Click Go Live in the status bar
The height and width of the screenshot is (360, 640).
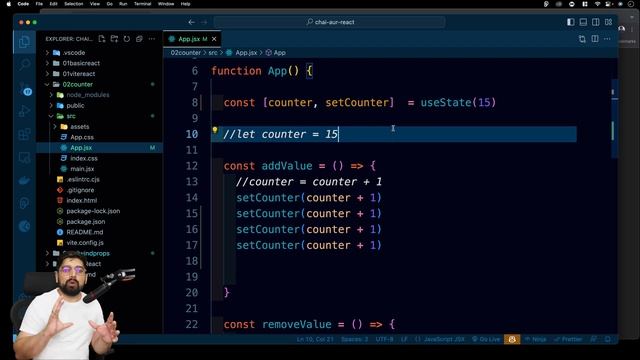(x=486, y=339)
